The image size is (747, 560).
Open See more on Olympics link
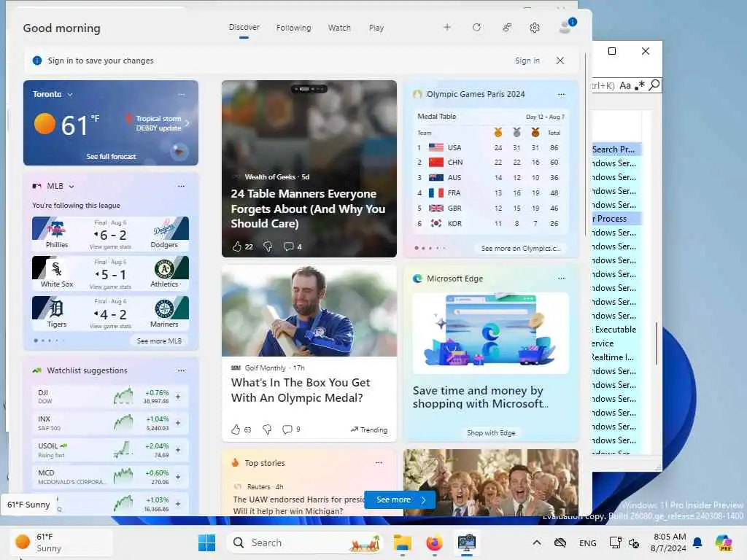(521, 248)
